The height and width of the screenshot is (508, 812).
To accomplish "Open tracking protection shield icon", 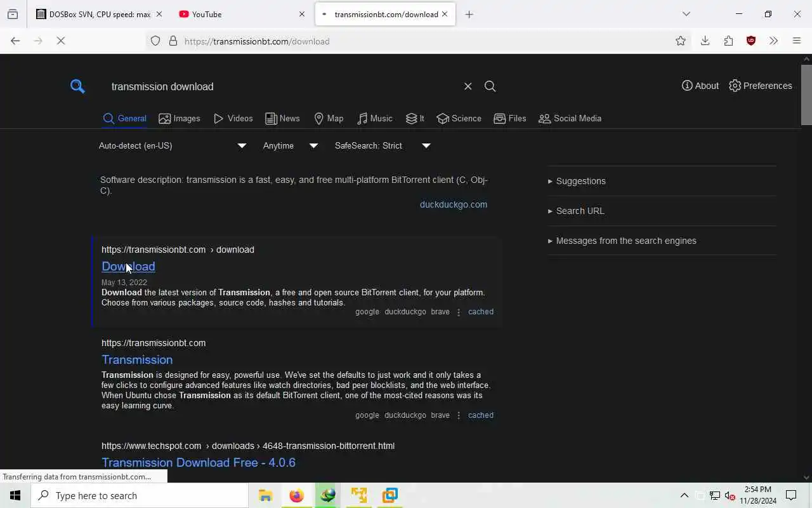I will [155, 41].
